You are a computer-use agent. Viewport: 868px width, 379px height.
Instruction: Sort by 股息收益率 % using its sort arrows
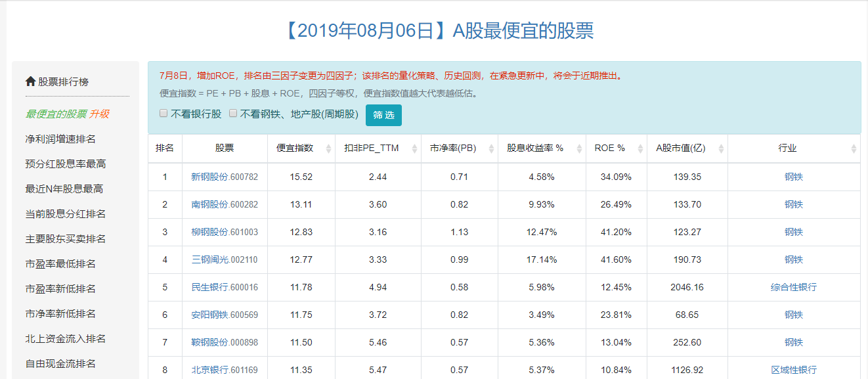(x=579, y=148)
